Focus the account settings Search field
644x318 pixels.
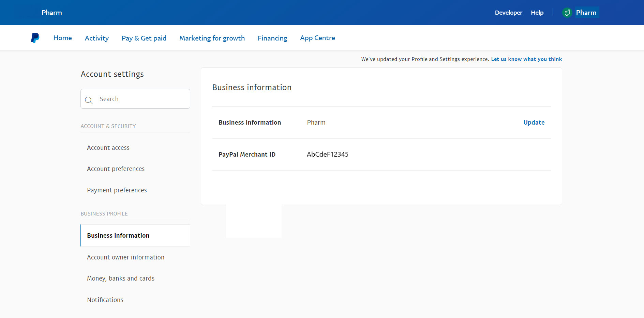pyautogui.click(x=135, y=99)
